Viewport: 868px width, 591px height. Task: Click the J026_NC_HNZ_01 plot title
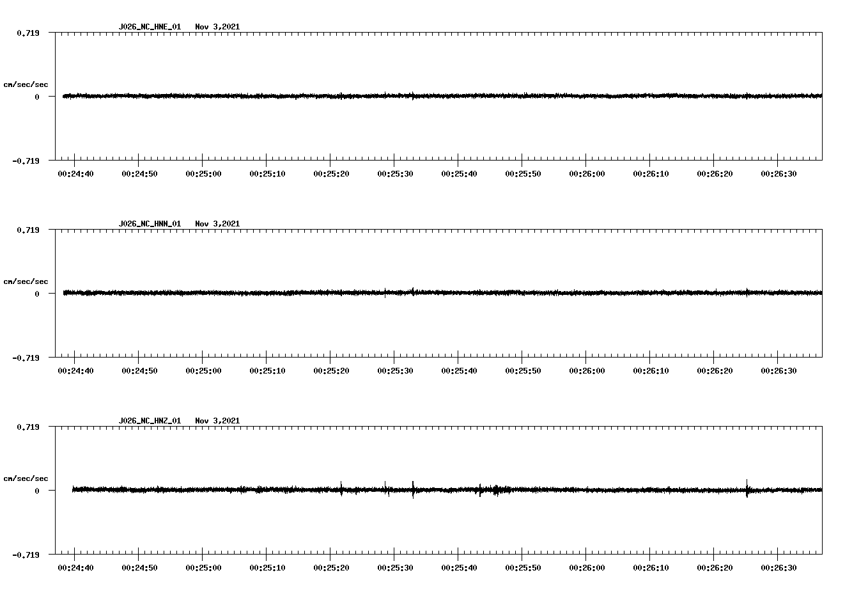(x=150, y=421)
